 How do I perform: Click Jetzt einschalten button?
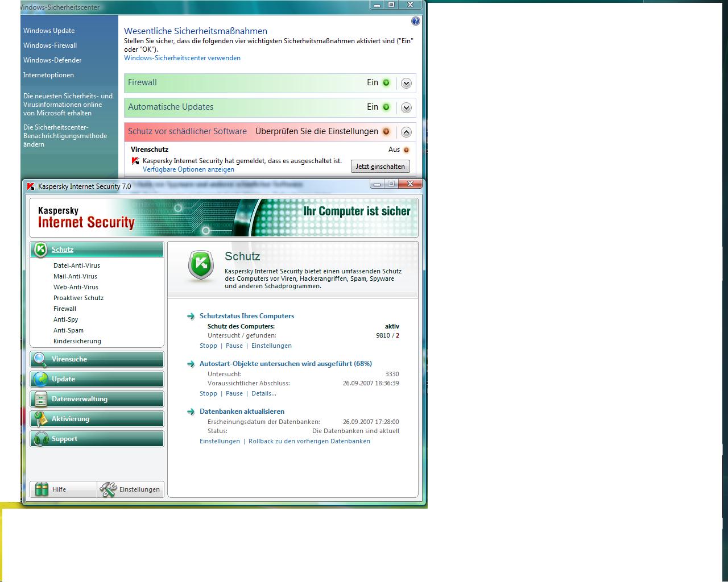[x=380, y=167]
